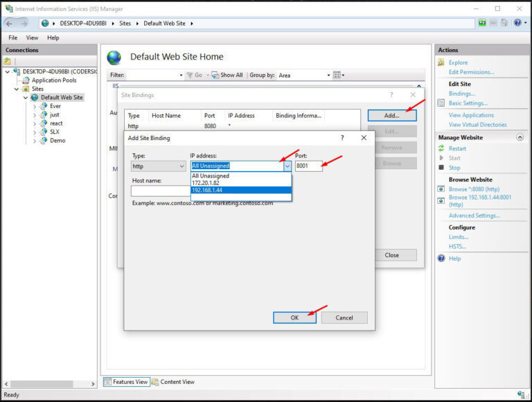This screenshot has width=532, height=402.
Task: Open the Type http dropdown
Action: (x=159, y=166)
